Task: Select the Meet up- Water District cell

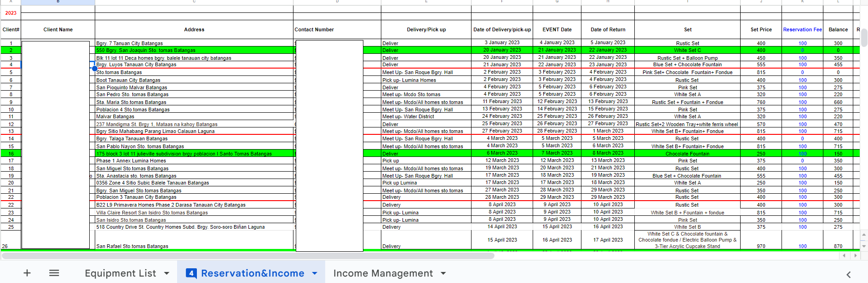Action: tap(426, 116)
